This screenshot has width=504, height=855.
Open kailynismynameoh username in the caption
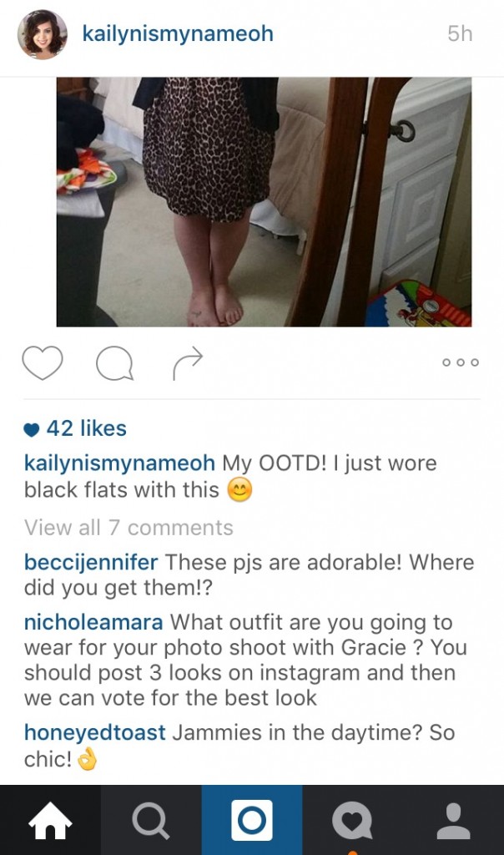119,463
